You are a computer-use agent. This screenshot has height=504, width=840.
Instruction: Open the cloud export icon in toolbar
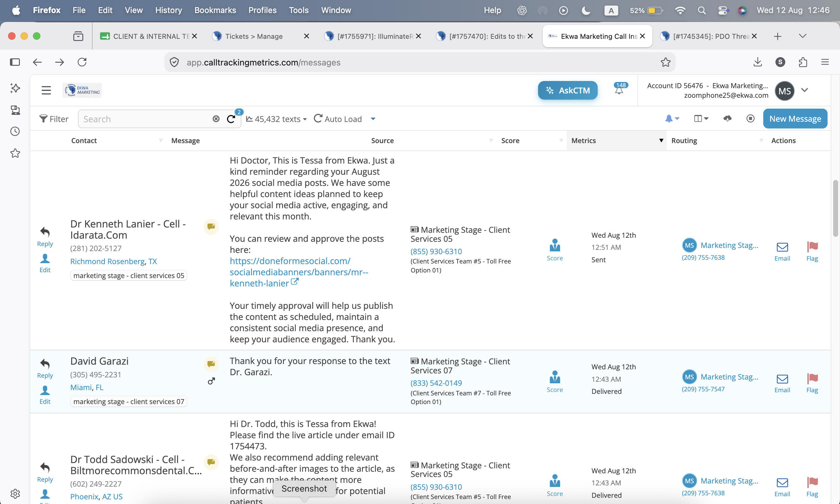tap(727, 119)
